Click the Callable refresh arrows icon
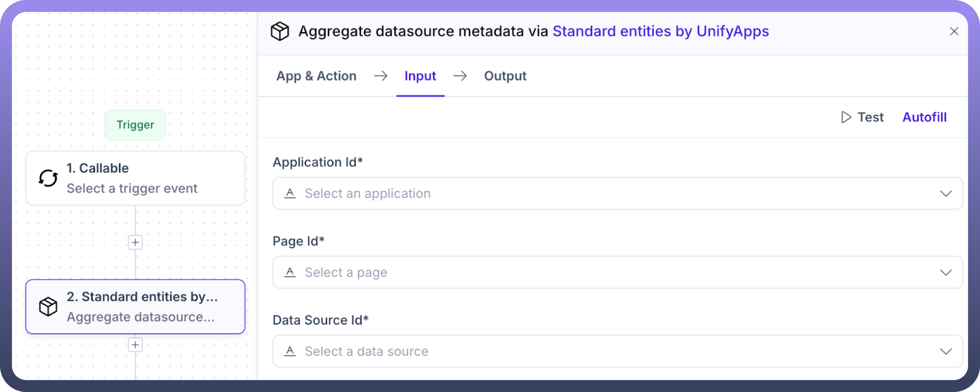 48,178
